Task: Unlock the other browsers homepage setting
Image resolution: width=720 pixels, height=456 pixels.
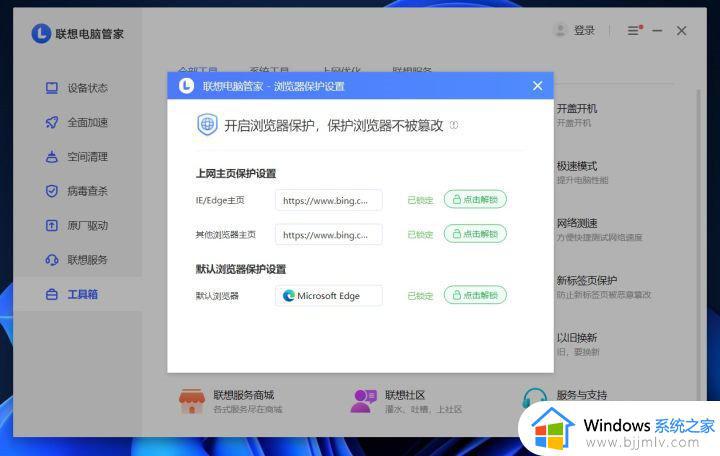Action: click(475, 234)
